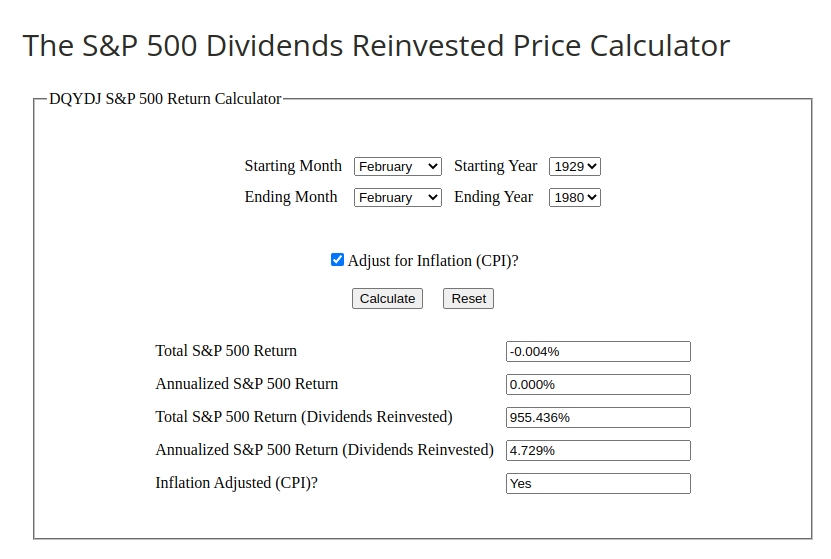
Task: Expand the Ending Month dropdown
Action: pyautogui.click(x=397, y=198)
